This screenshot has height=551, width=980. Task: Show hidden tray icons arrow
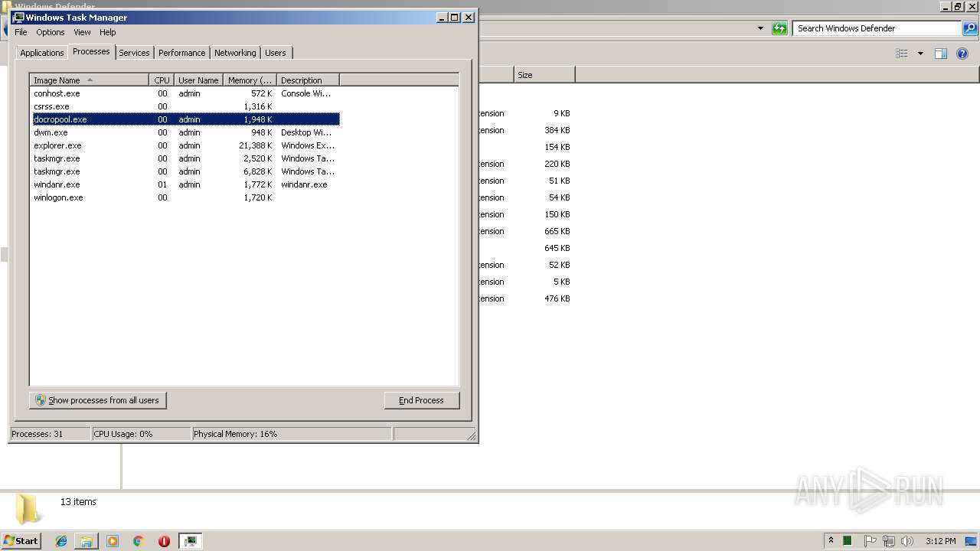[831, 541]
